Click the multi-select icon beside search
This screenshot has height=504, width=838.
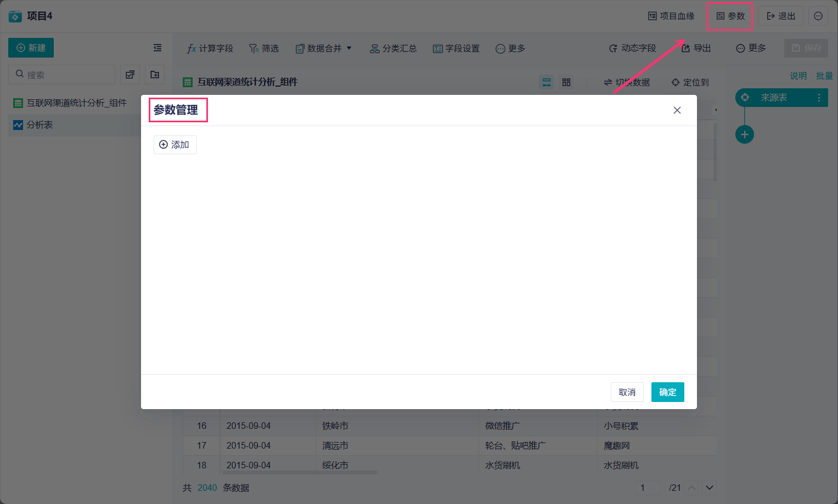[130, 75]
